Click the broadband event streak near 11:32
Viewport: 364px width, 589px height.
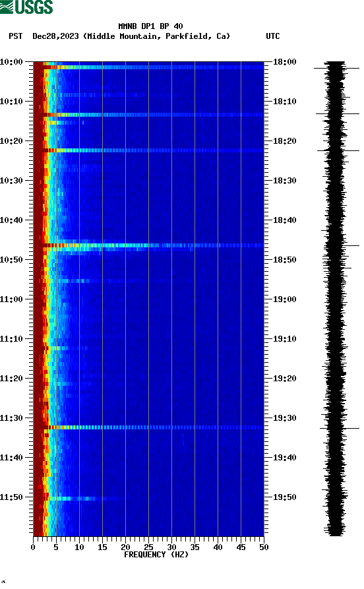click(148, 427)
